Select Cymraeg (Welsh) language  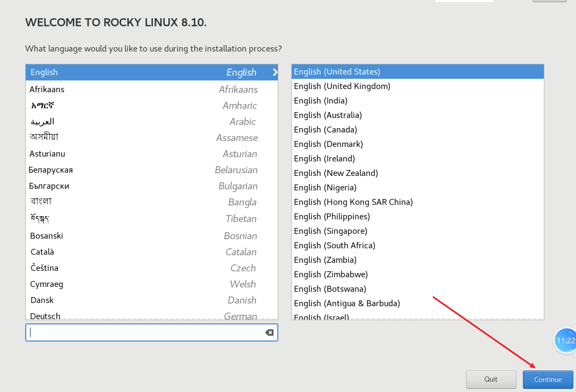[152, 284]
